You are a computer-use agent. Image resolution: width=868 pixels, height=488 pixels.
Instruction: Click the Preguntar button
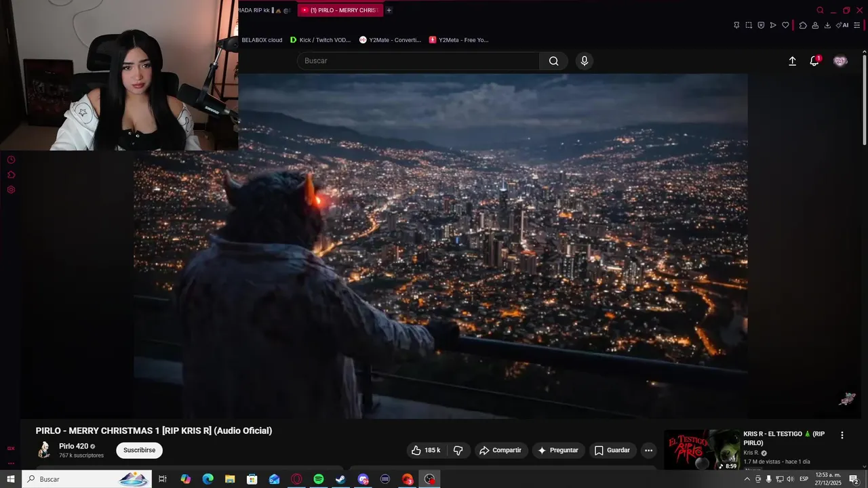(x=558, y=450)
